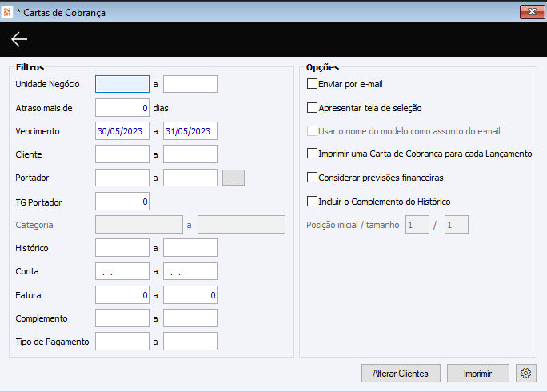
Task: Select the second Fatura number field
Action: coord(190,295)
